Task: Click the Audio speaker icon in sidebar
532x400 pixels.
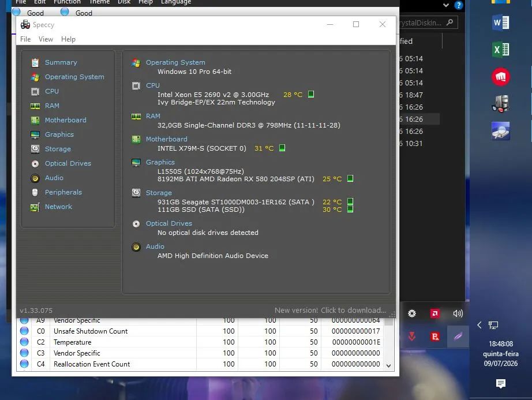Action: (x=35, y=178)
